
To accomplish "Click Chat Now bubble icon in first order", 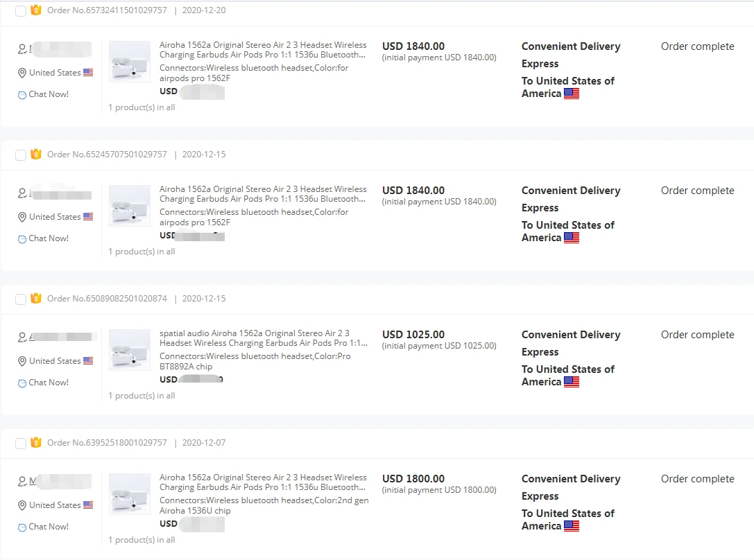I will tap(22, 95).
